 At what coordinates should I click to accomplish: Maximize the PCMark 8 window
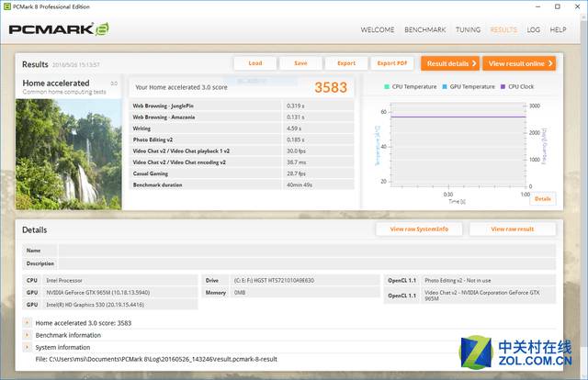558,6
